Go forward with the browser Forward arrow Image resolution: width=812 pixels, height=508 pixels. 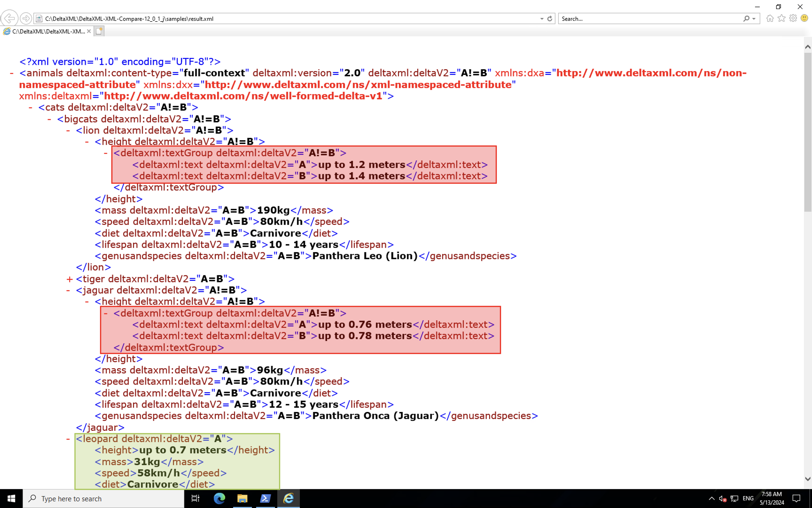click(26, 18)
